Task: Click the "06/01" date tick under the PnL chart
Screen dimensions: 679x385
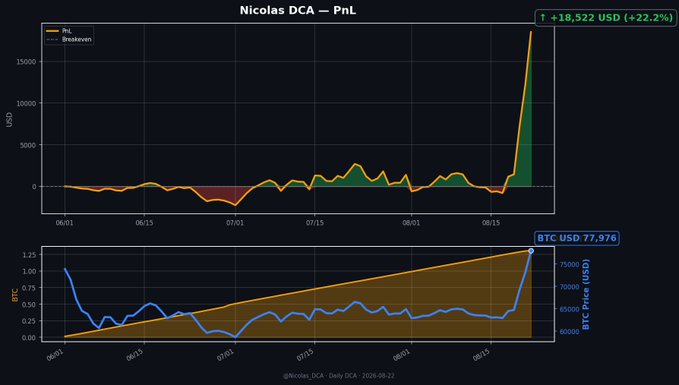Action: [x=65, y=223]
